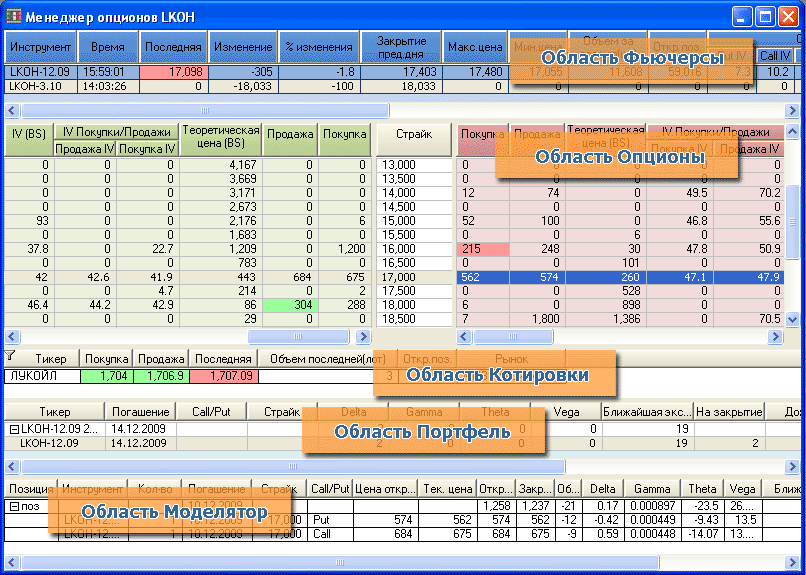Screen dimensions: 806x575
Task: Click highlighted 47.9 cell in put options row
Action: (749, 277)
